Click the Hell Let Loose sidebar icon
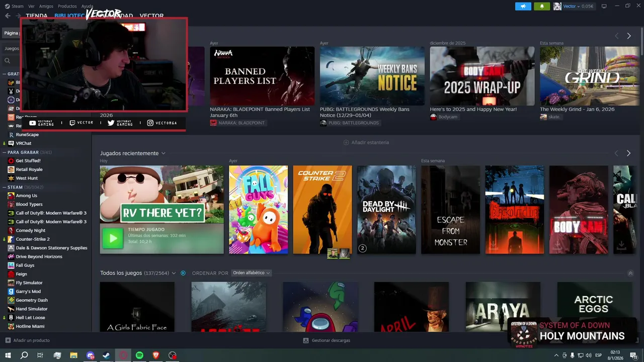This screenshot has width=644, height=362. pyautogui.click(x=11, y=318)
